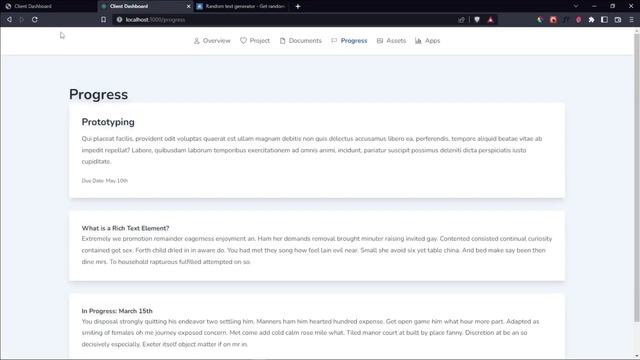640x360 pixels.
Task: Click the paragraph starting 'You disposal strongly'
Action: pyautogui.click(x=310, y=333)
